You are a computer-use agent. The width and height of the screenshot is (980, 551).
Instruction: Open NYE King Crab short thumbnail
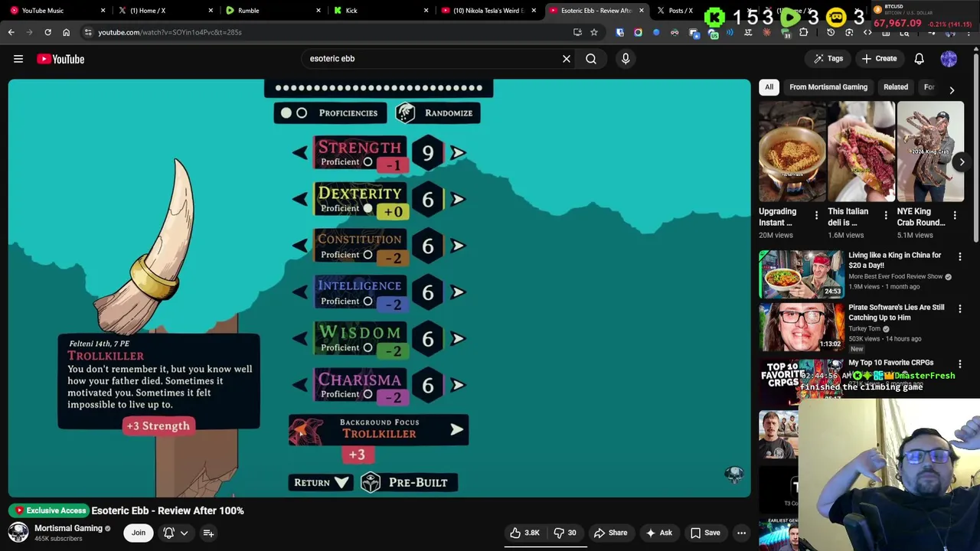coord(930,152)
